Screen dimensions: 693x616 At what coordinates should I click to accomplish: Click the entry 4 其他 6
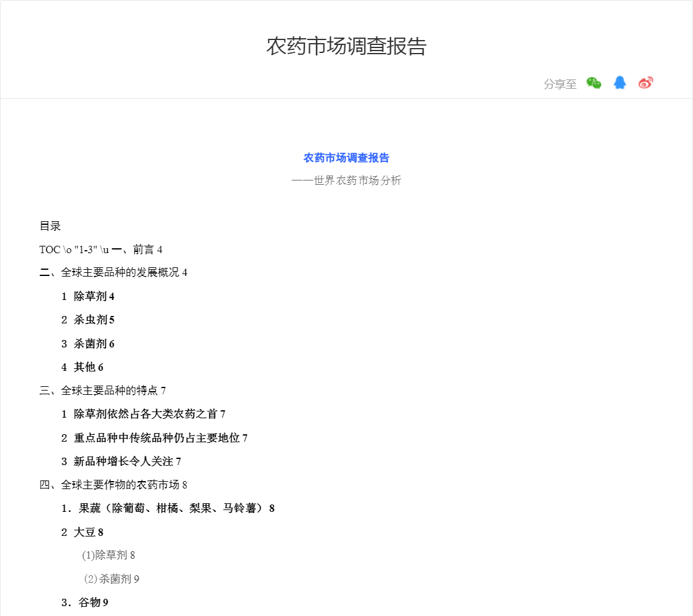point(82,367)
